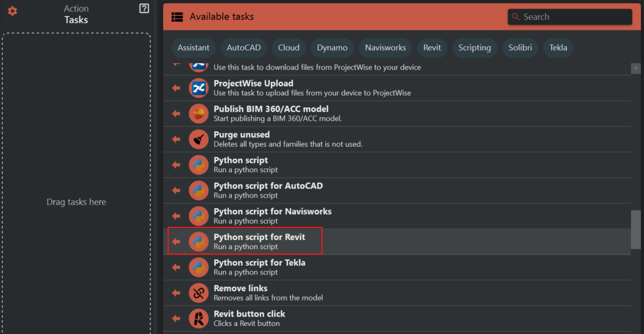Add Python script for AutoCAD using its arrow
The width and height of the screenshot is (644, 334).
click(176, 190)
